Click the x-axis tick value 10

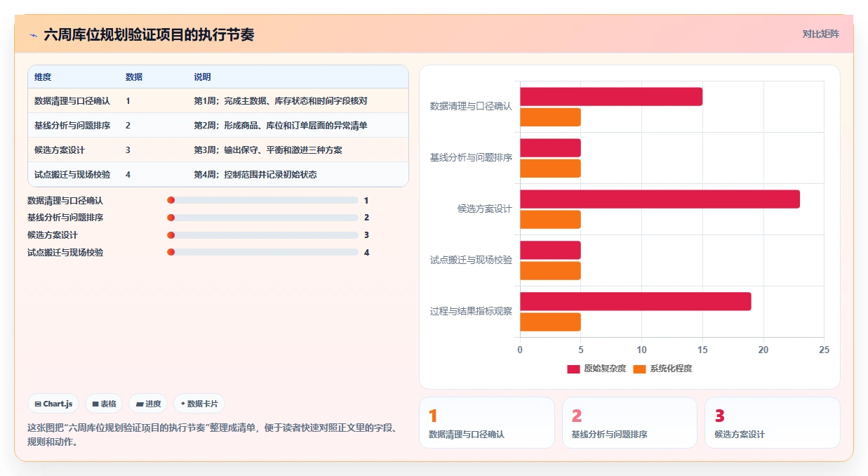pyautogui.click(x=641, y=350)
